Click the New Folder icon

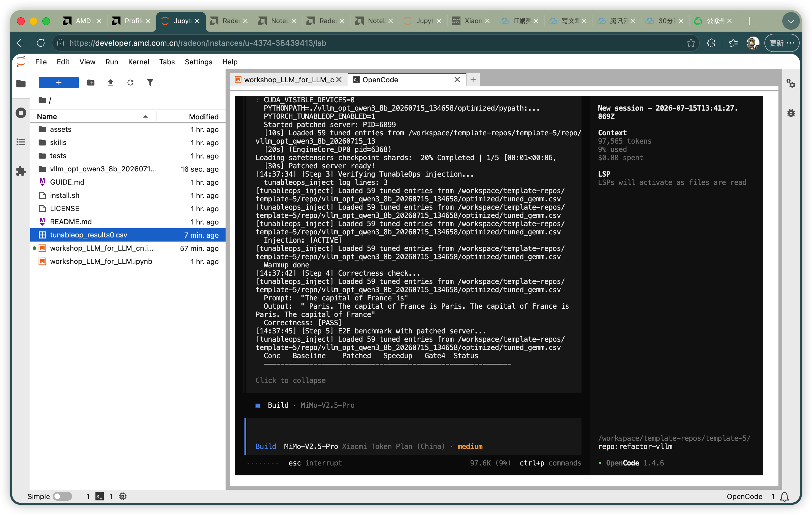[x=91, y=83]
